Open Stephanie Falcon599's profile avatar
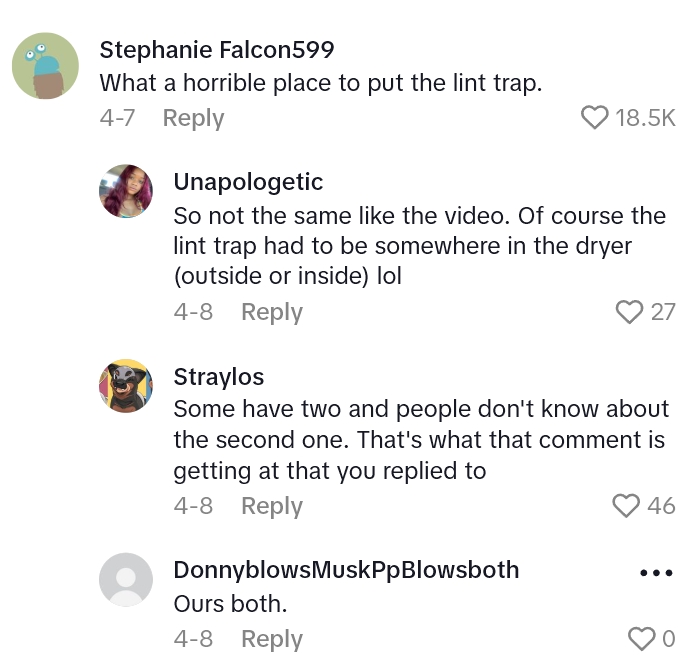 point(45,66)
